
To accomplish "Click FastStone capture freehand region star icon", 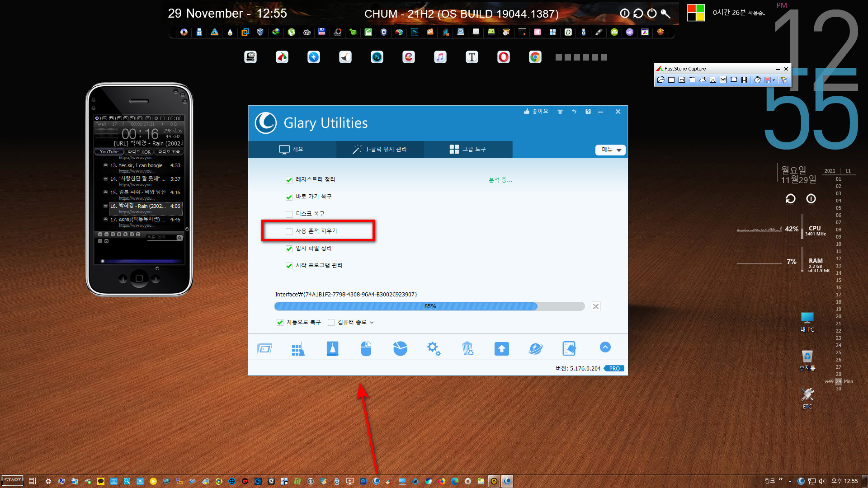I will tap(703, 80).
